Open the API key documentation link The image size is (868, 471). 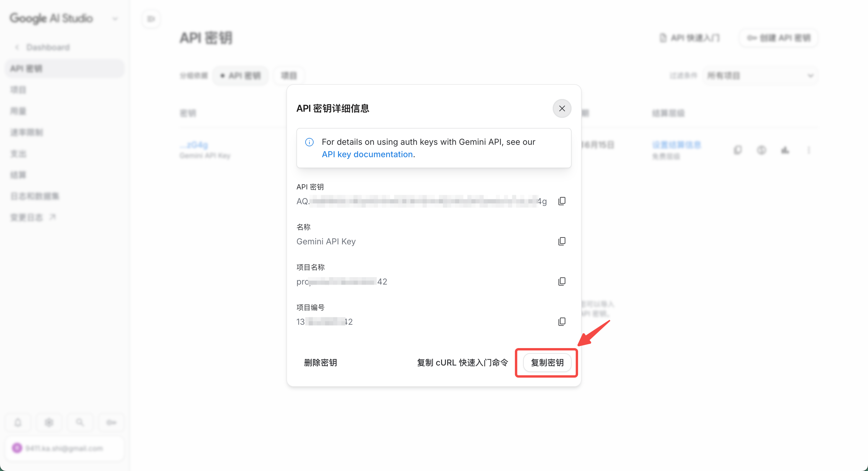click(367, 155)
